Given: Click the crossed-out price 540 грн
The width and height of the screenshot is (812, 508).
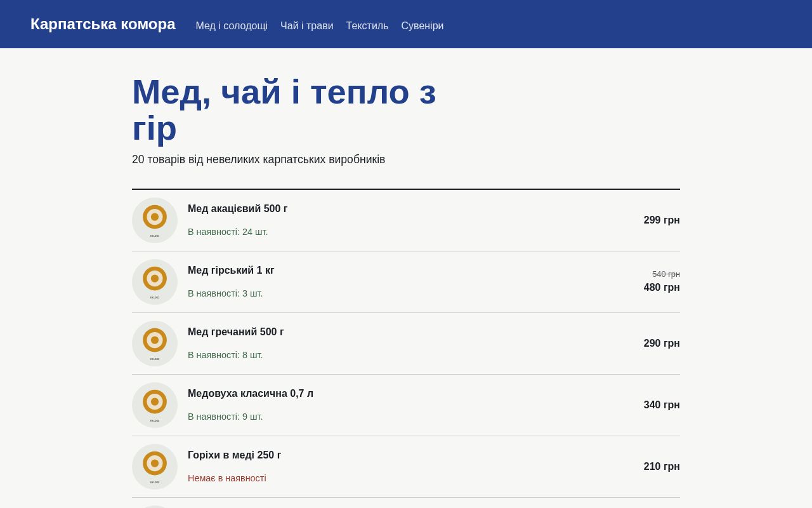Looking at the screenshot, I should click(666, 274).
